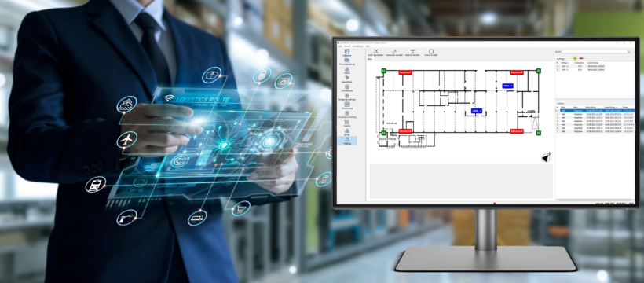Select the Statistik sidebar icon
The image size is (644, 283).
(347, 123)
